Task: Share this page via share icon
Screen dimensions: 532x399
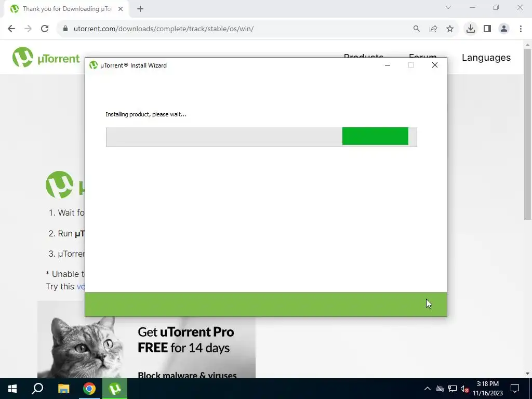Action: [433, 29]
